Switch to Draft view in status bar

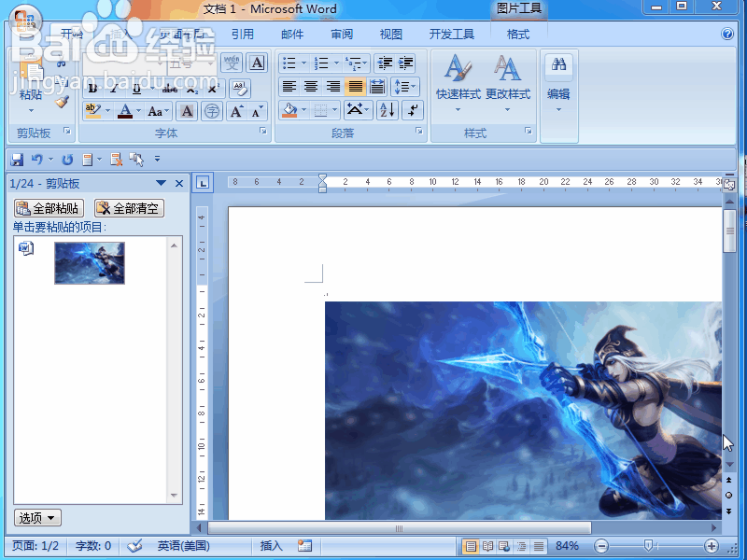click(538, 546)
